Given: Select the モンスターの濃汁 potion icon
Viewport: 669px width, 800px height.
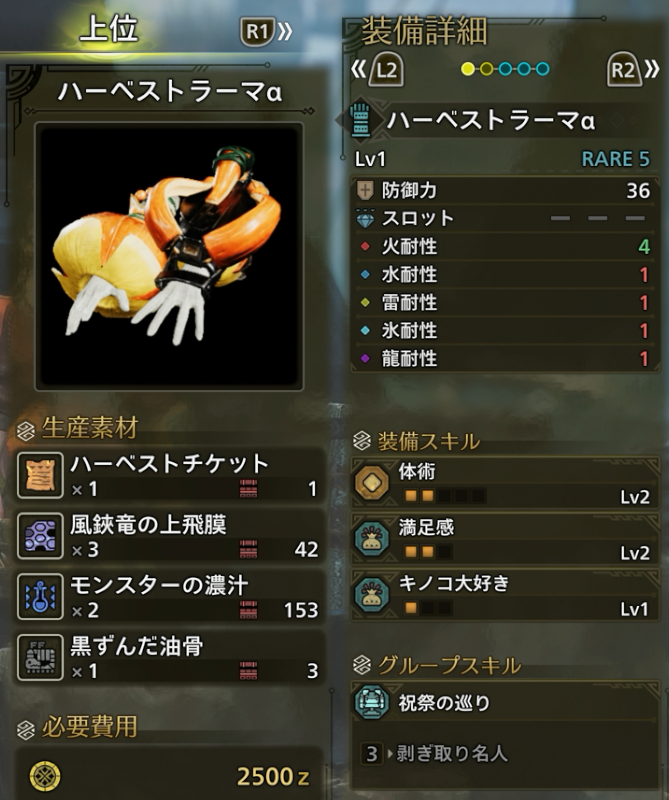Looking at the screenshot, I should coord(40,596).
